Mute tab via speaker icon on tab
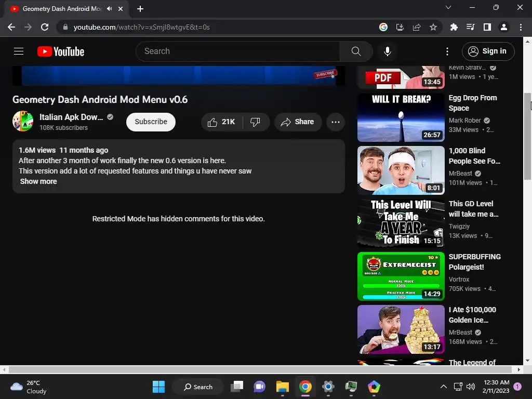 pos(109,9)
